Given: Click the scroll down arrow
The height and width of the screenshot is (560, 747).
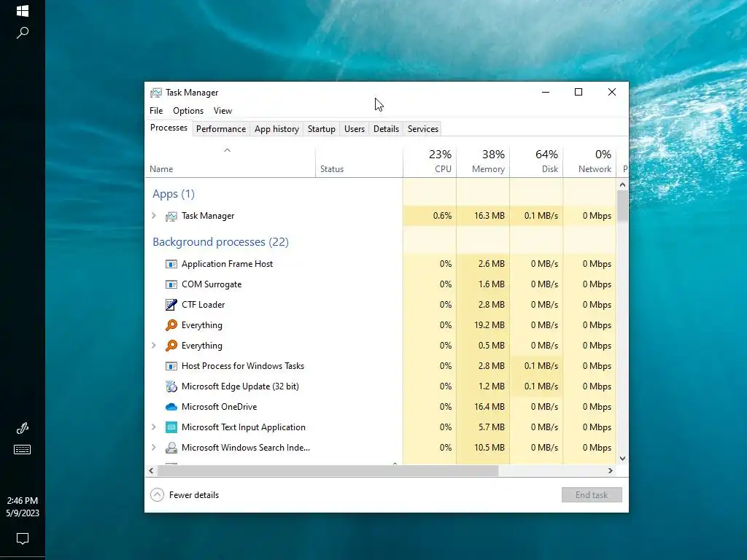Looking at the screenshot, I should (622, 459).
